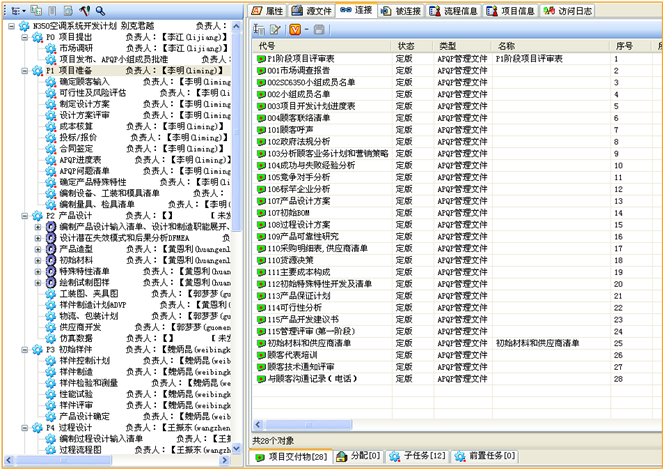Open the 流程信息 tab
Screen dimensions: 664x470
click(454, 11)
